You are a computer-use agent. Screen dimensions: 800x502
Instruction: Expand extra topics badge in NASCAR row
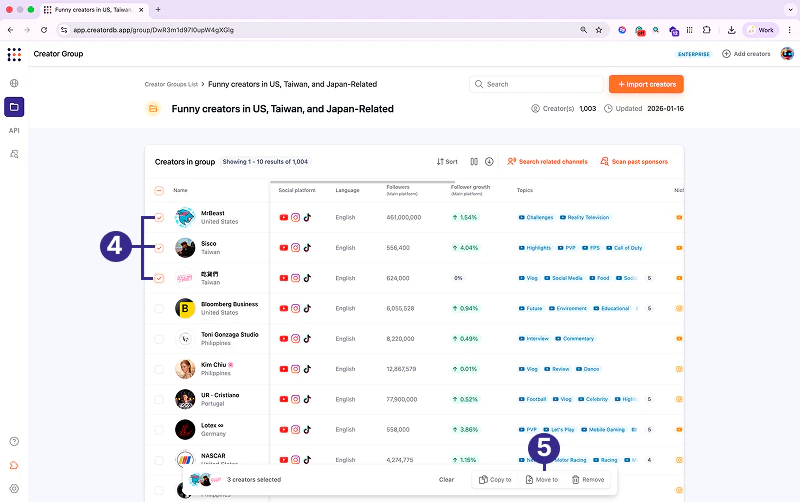click(x=649, y=460)
